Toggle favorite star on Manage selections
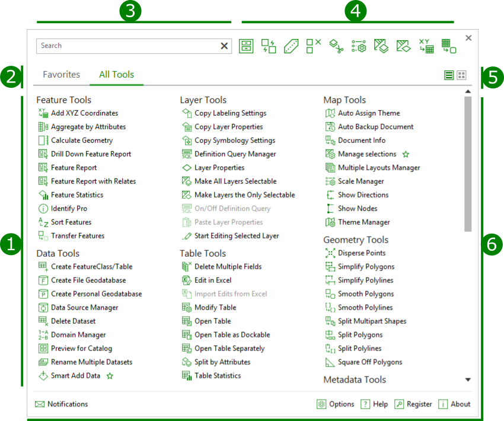Image resolution: width=504 pixels, height=421 pixels. point(406,154)
